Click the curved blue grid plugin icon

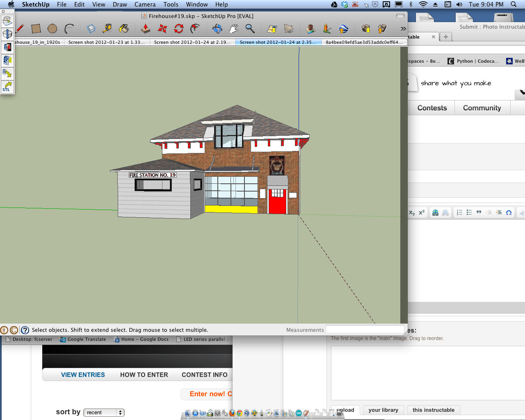click(x=7, y=60)
